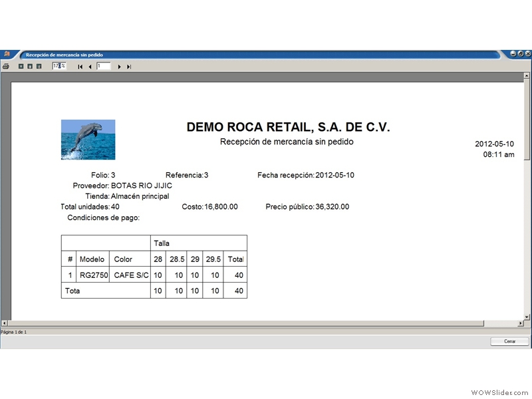Click the vertical scrollbar down arrow
The height and width of the screenshot is (399, 532).
(x=527, y=317)
